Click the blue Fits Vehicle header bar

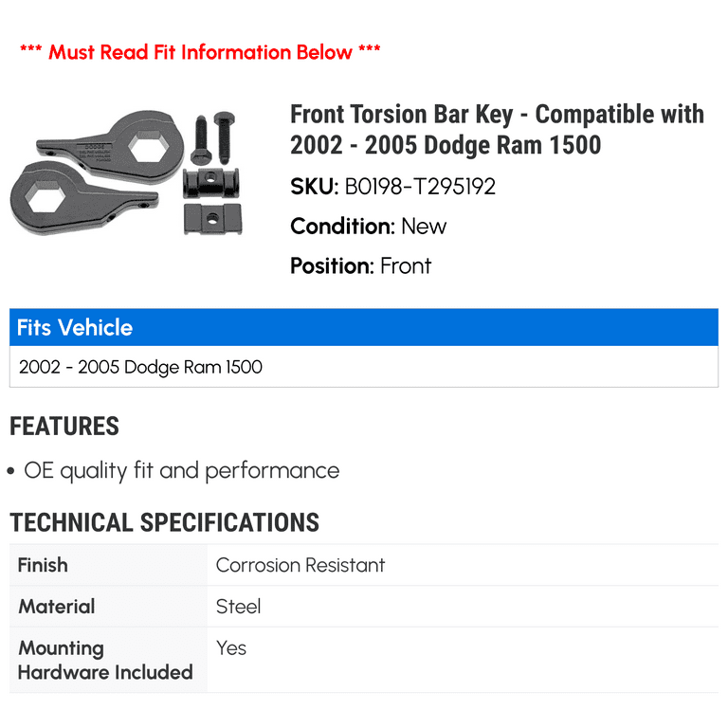[x=364, y=328]
